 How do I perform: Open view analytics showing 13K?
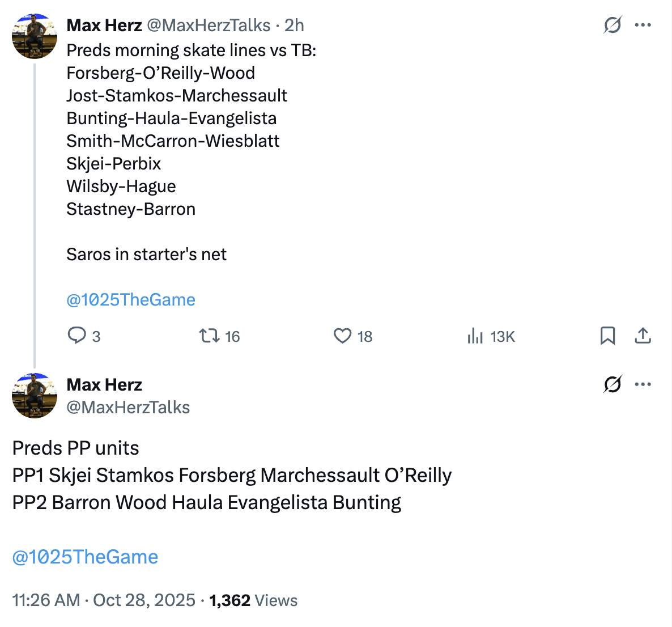tap(475, 337)
